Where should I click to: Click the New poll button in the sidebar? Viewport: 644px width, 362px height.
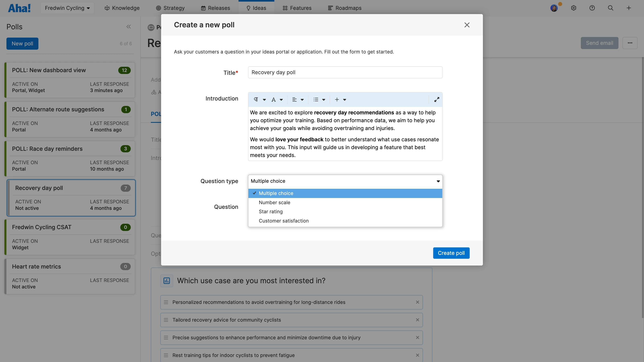pos(22,43)
